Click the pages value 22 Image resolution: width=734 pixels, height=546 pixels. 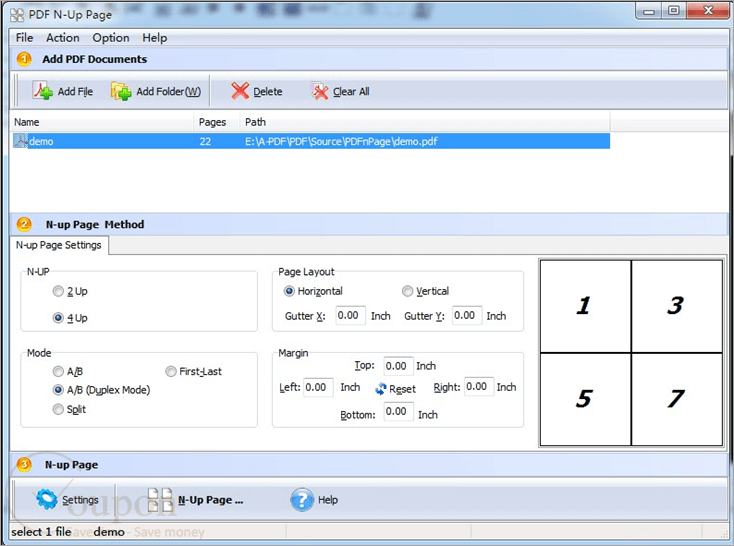pos(205,141)
